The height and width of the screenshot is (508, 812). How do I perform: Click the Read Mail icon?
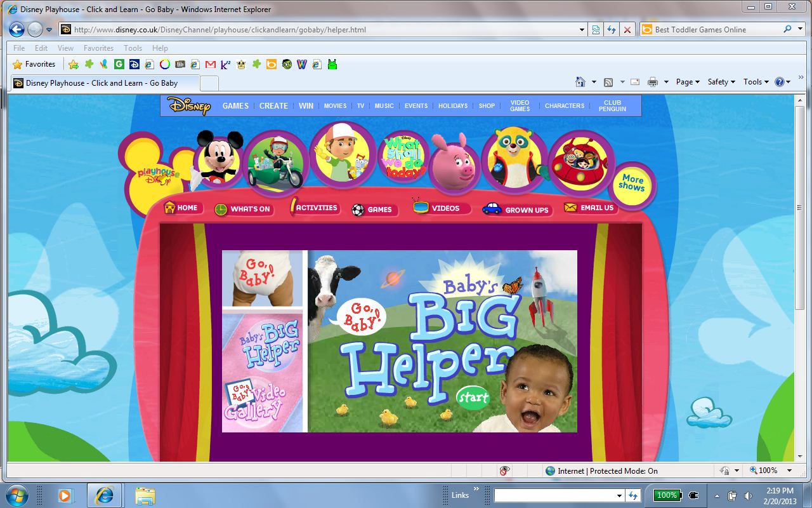[x=634, y=82]
